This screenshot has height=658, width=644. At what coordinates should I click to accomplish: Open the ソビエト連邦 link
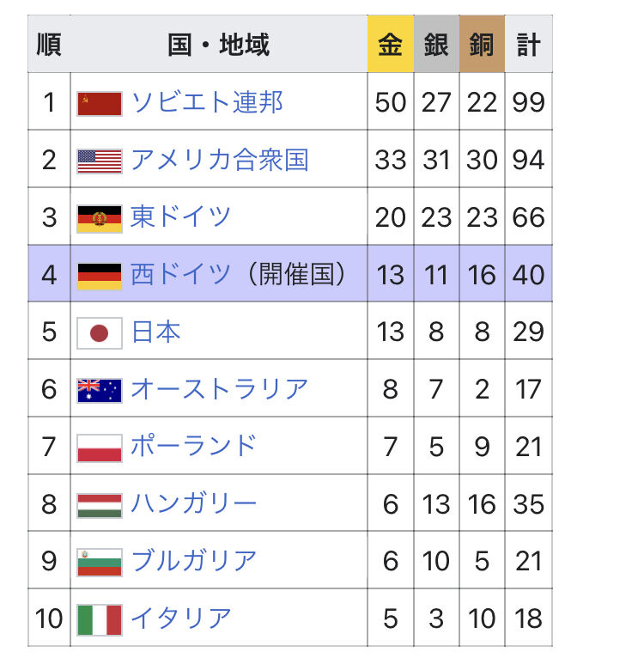pos(206,103)
